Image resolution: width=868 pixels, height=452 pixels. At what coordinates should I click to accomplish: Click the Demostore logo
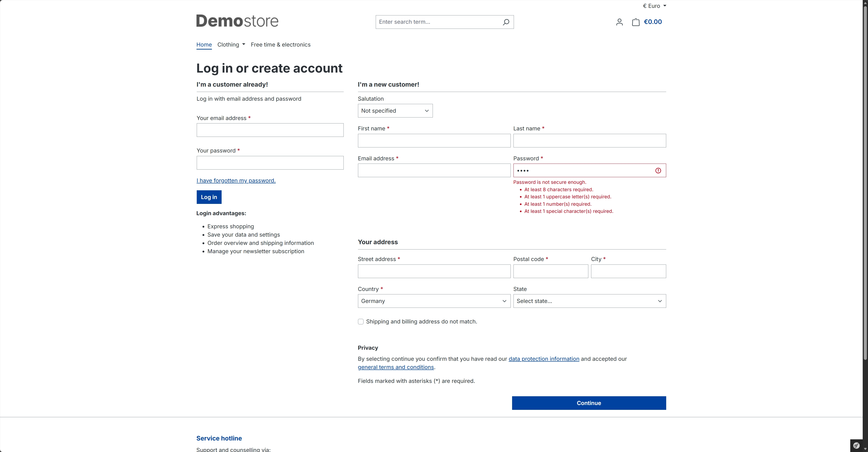point(237,21)
